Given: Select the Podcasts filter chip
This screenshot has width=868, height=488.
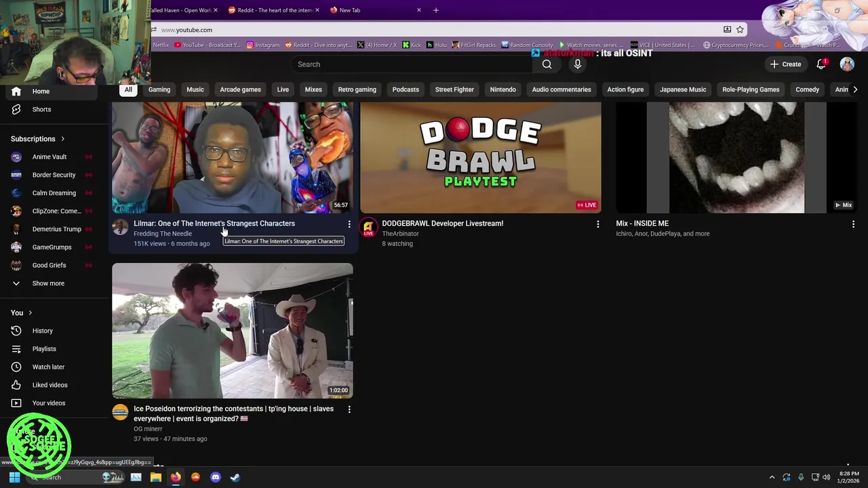Looking at the screenshot, I should [x=406, y=89].
